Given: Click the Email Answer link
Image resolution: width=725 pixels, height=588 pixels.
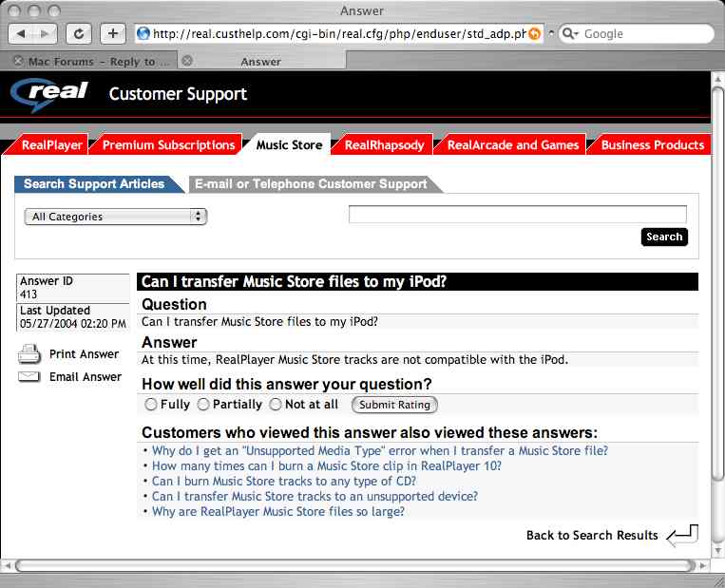Looking at the screenshot, I should (86, 377).
